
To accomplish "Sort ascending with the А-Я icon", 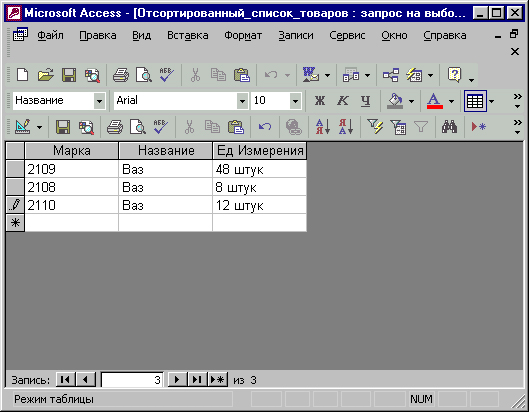I will coord(323,127).
